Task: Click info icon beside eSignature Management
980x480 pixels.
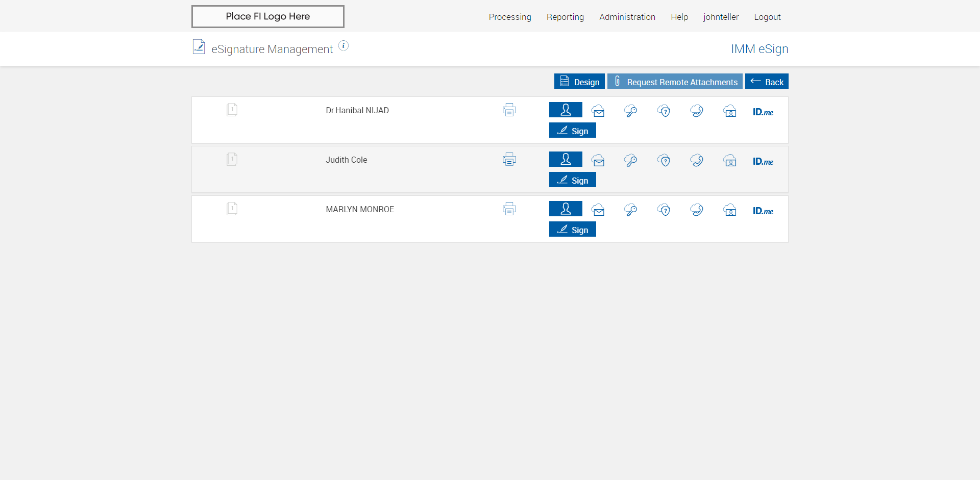Action: (x=344, y=46)
